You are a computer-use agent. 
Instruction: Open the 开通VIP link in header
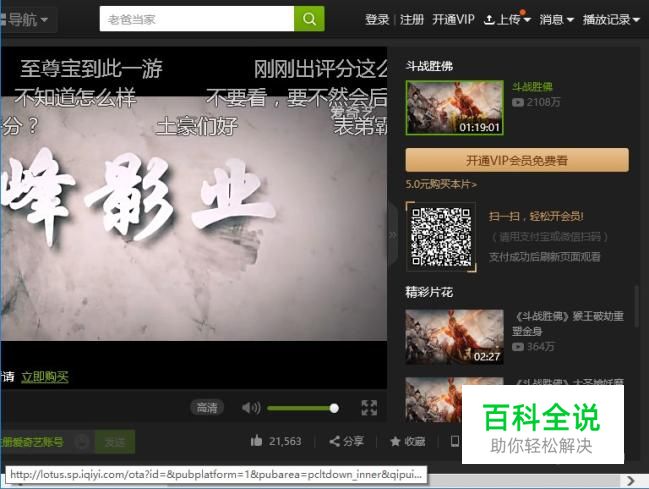coord(453,19)
